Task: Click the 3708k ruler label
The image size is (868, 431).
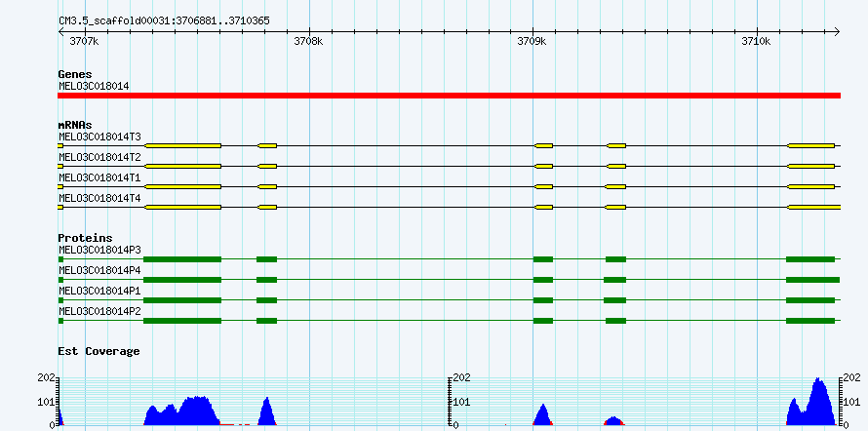Action: pyautogui.click(x=308, y=41)
